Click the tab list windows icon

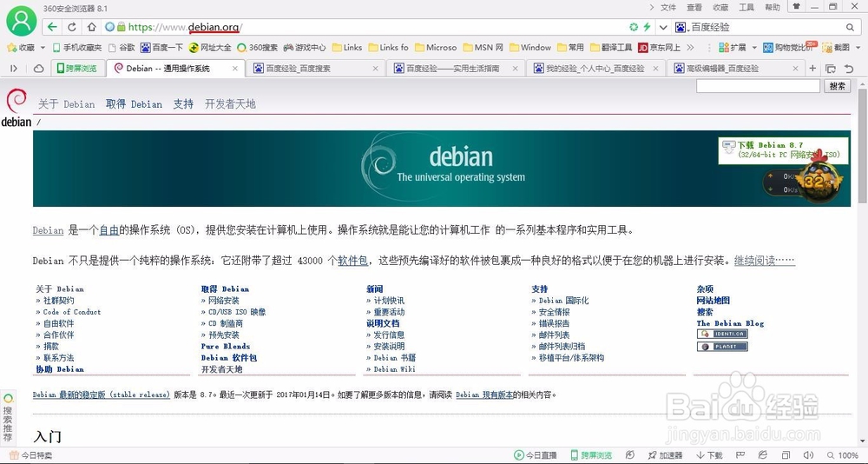coord(831,68)
